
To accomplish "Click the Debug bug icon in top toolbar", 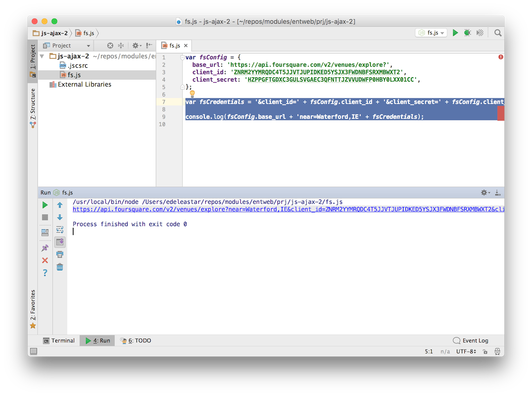I will [x=467, y=33].
